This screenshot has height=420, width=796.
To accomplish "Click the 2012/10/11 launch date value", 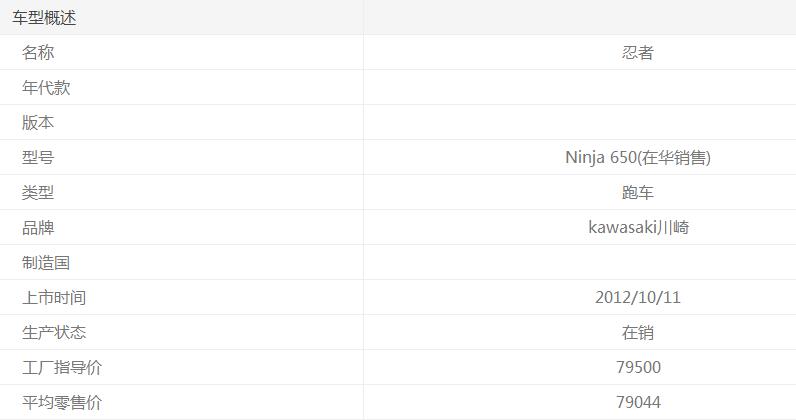I will tap(638, 298).
